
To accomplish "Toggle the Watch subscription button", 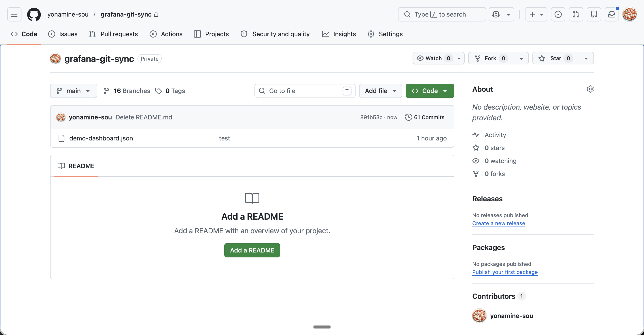I will coord(434,58).
